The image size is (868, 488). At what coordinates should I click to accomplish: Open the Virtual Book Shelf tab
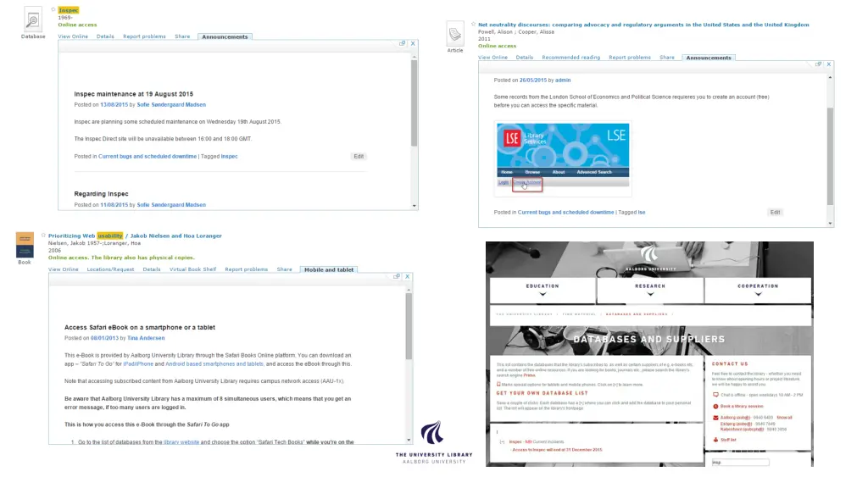coord(192,269)
